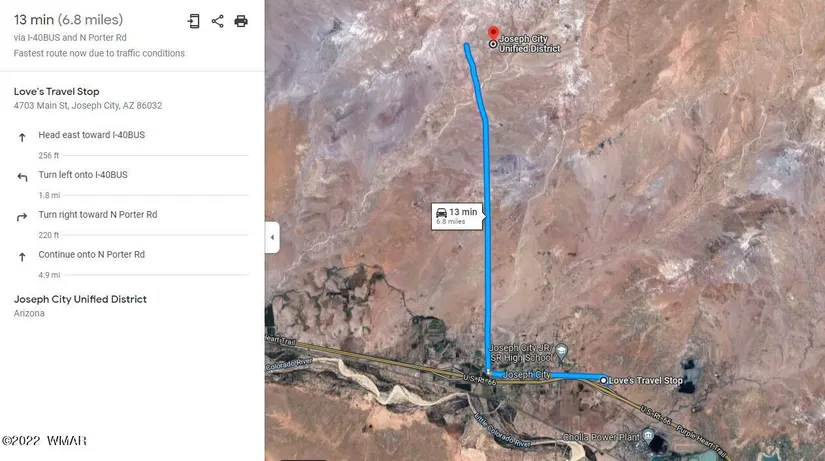
Task: Click the 13 min route time callout
Action: pyautogui.click(x=457, y=216)
